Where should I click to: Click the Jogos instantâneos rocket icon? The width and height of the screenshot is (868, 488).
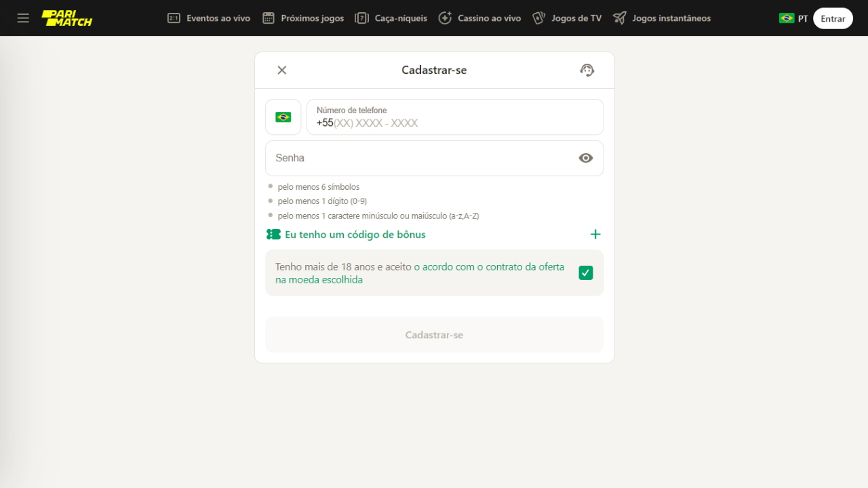pyautogui.click(x=619, y=18)
